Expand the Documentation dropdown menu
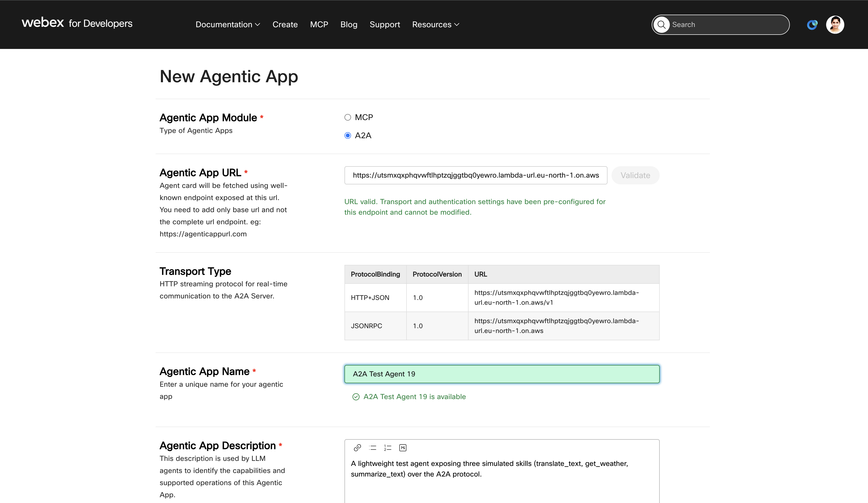 (x=228, y=24)
